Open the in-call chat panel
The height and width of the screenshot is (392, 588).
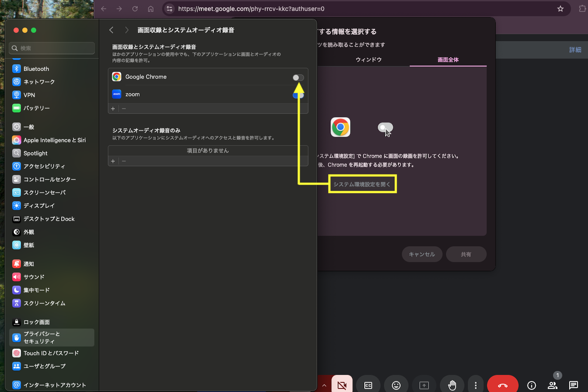coord(574,385)
